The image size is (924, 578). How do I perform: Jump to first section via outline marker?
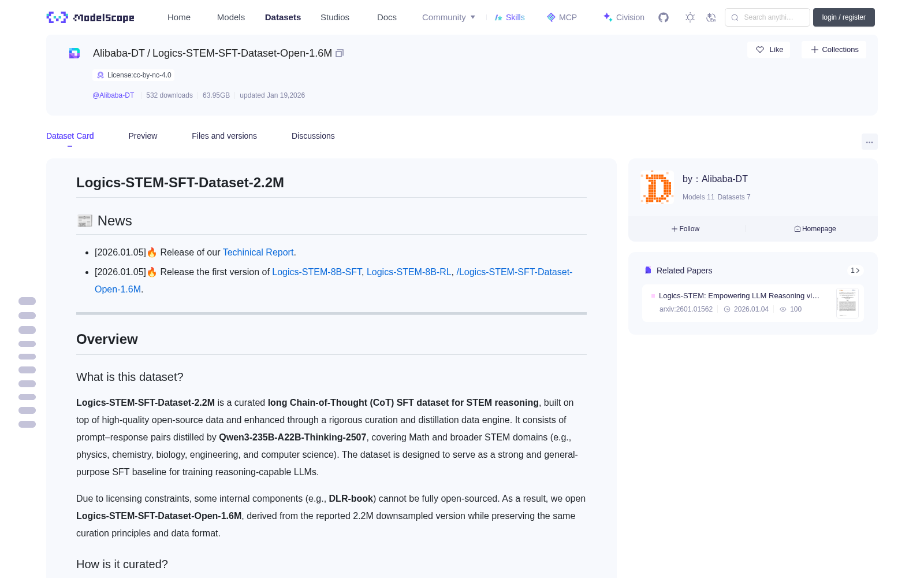(27, 301)
